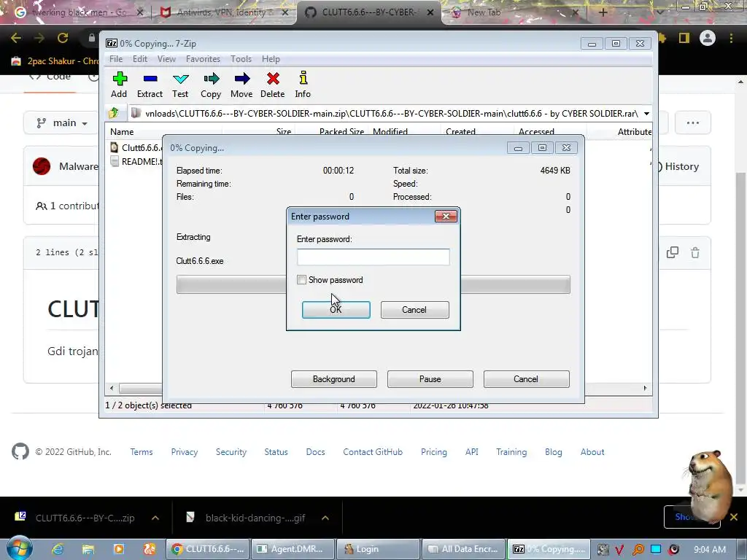
Task: Open the Privacy footer link
Action: pyautogui.click(x=185, y=452)
